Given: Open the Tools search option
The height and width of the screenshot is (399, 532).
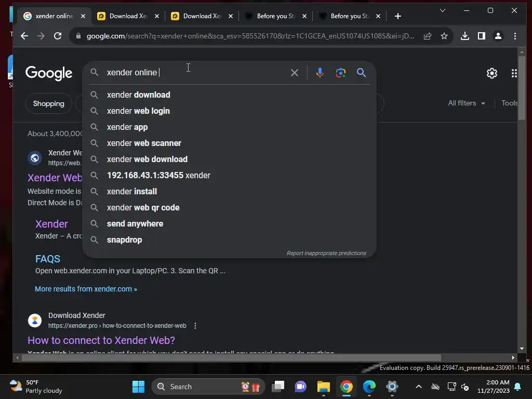Looking at the screenshot, I should coord(509,103).
